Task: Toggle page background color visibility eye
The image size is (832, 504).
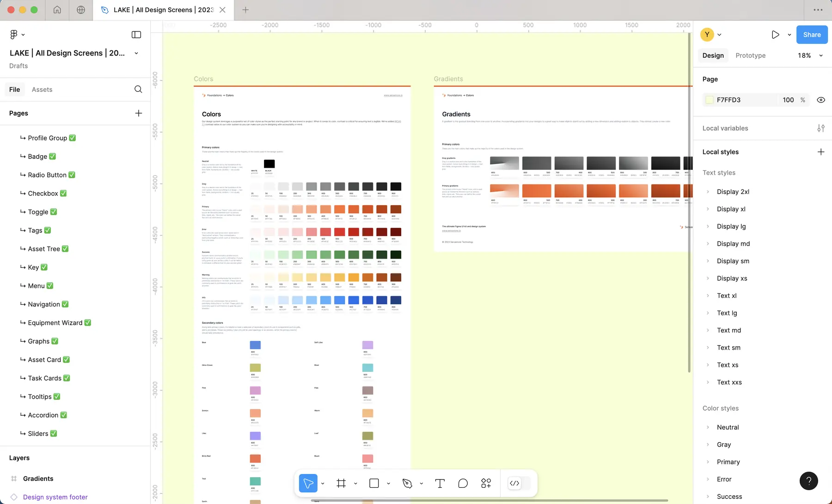Action: (x=821, y=100)
